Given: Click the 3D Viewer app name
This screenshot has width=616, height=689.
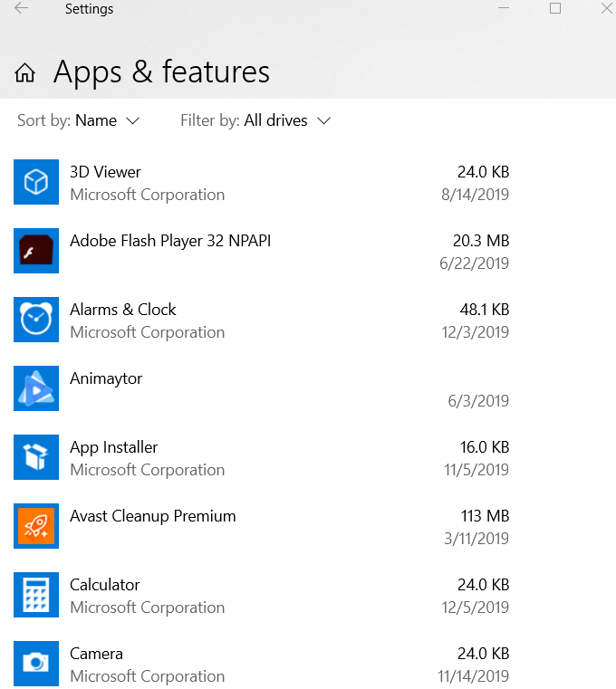Looking at the screenshot, I should point(105,172).
